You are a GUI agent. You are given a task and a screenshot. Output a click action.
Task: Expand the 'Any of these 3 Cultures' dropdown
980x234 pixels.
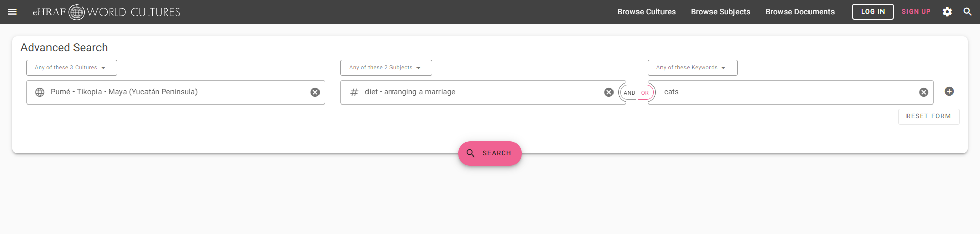[71, 68]
